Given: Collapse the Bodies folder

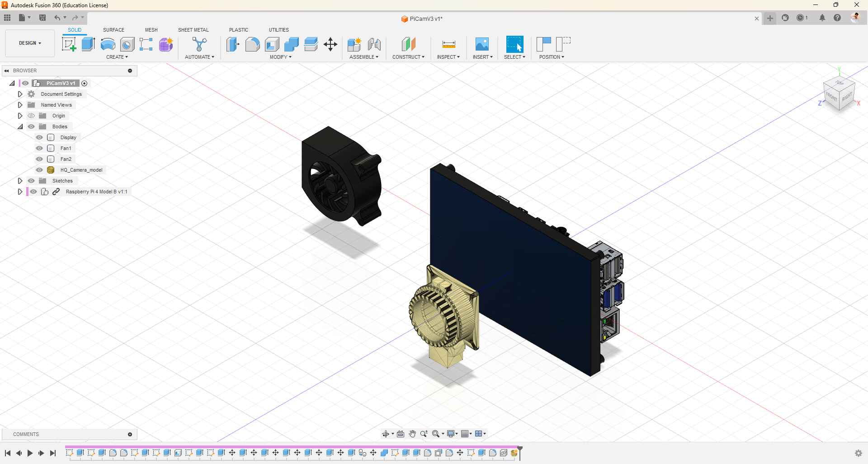Looking at the screenshot, I should point(20,127).
